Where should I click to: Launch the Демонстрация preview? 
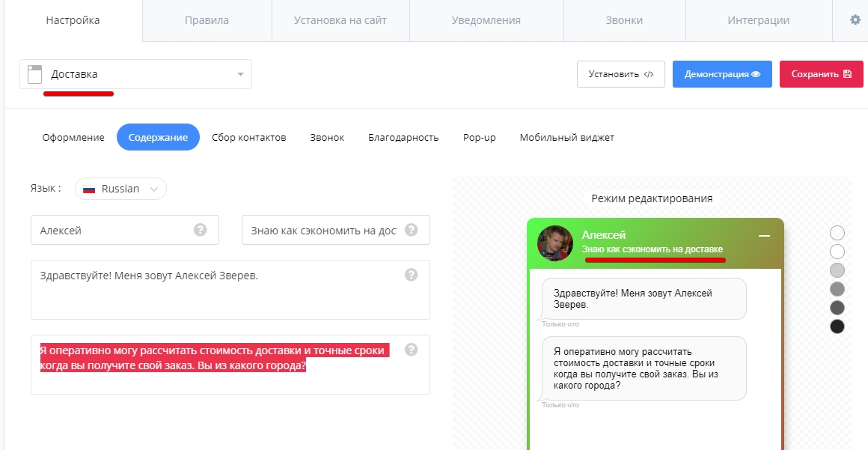[722, 74]
